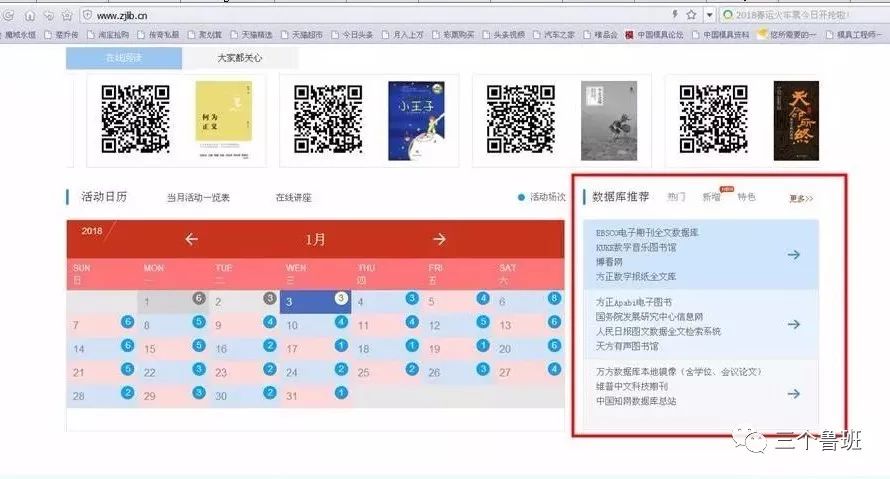890x479 pixels.
Task: Open the gray photograph book cover
Action: click(609, 120)
